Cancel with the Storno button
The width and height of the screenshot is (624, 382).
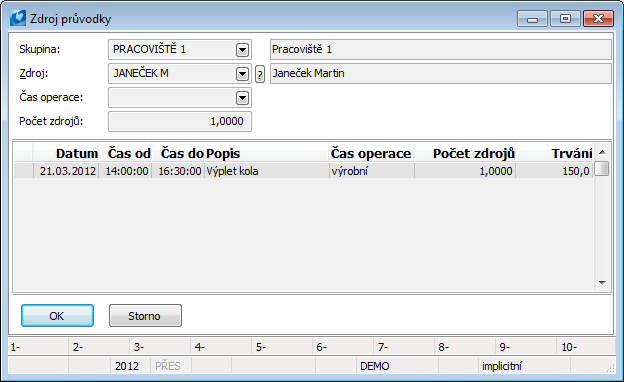pos(145,316)
